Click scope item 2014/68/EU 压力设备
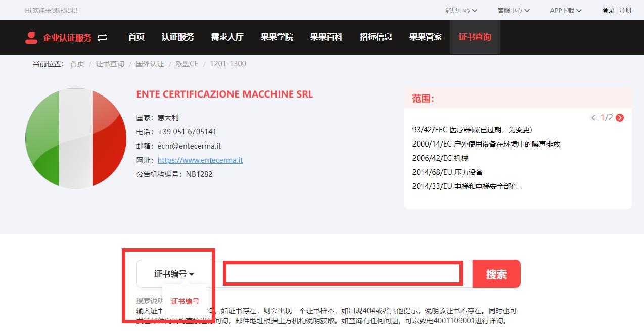Viewport: 644px width, 336px height. 447,172
